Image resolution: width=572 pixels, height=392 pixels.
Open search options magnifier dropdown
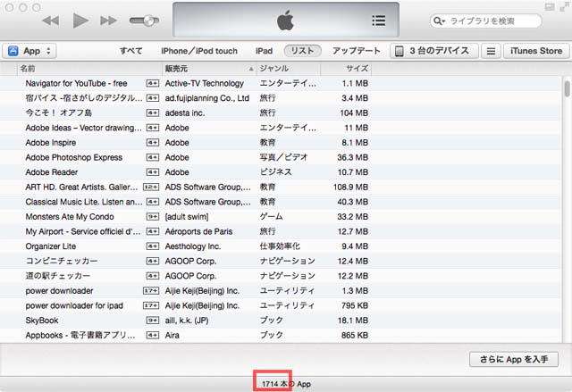click(x=439, y=21)
